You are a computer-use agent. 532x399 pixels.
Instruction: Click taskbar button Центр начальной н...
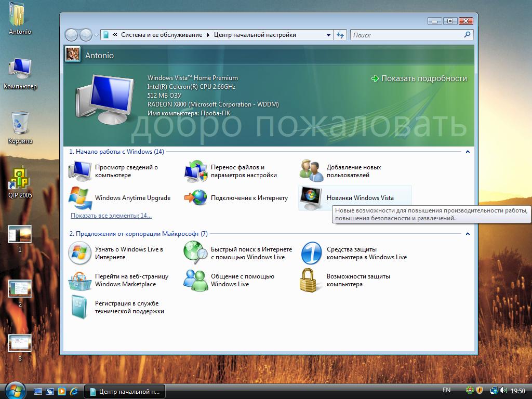click(125, 392)
